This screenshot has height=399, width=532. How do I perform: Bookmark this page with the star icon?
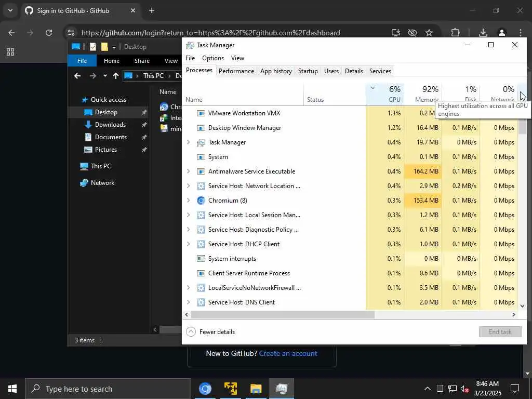click(429, 33)
